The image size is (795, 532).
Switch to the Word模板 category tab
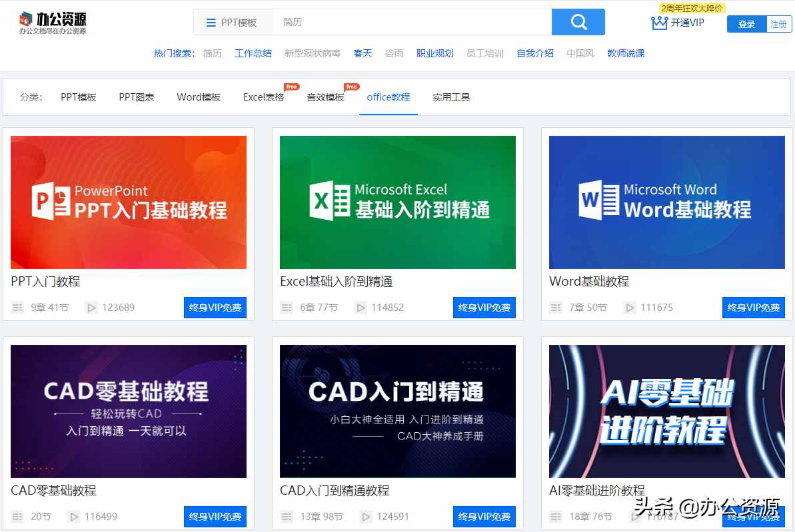[x=198, y=97]
